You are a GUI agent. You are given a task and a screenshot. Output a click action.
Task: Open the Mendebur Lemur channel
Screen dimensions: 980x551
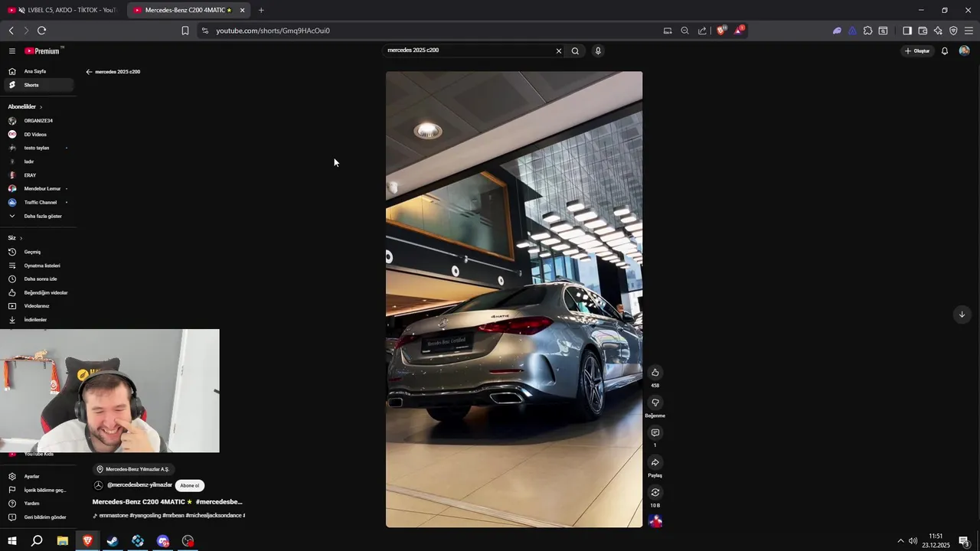pos(38,188)
